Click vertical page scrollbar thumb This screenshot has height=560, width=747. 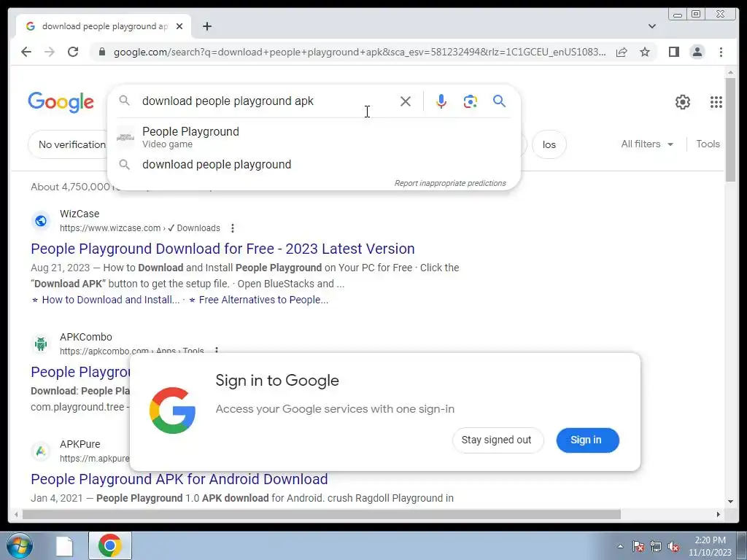[730, 129]
